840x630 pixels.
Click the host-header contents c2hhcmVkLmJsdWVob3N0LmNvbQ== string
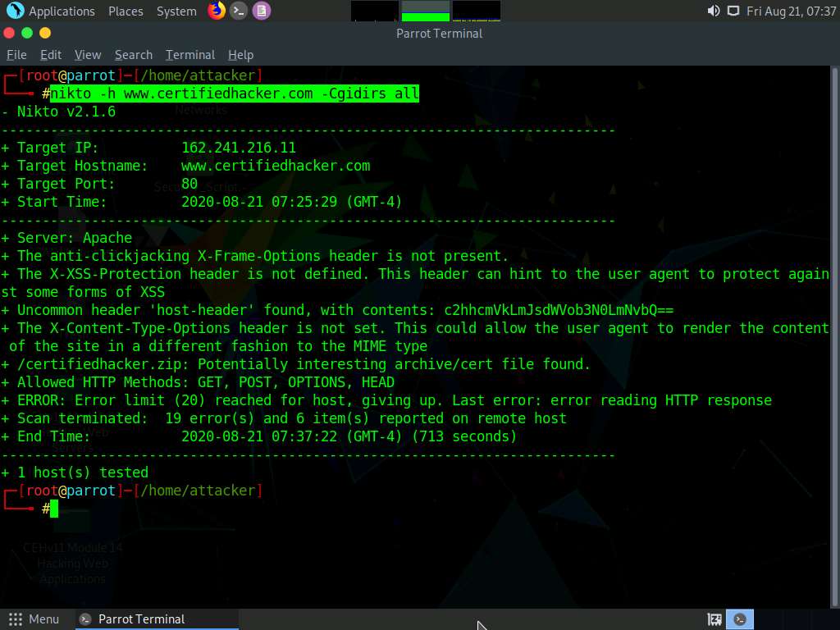click(559, 310)
